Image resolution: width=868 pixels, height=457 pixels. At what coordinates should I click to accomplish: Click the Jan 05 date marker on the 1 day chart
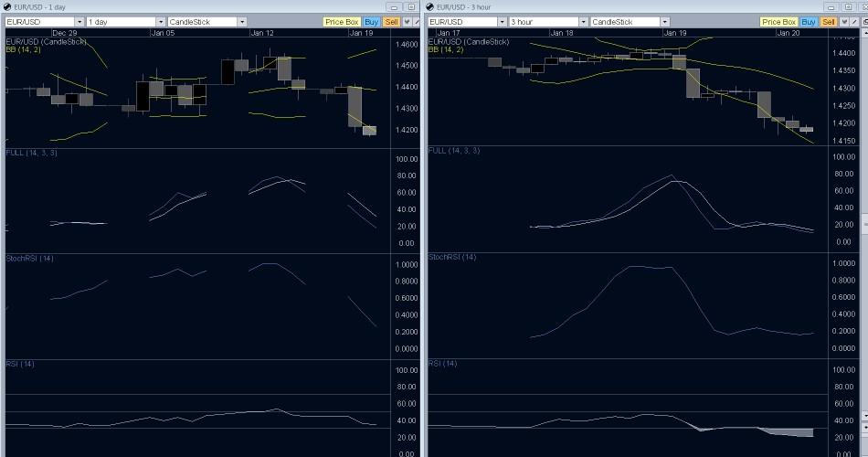click(163, 33)
